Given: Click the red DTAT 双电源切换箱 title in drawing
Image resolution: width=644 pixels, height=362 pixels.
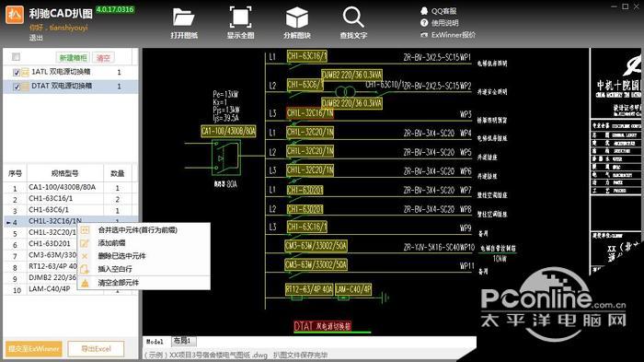Looking at the screenshot, I should 322,326.
